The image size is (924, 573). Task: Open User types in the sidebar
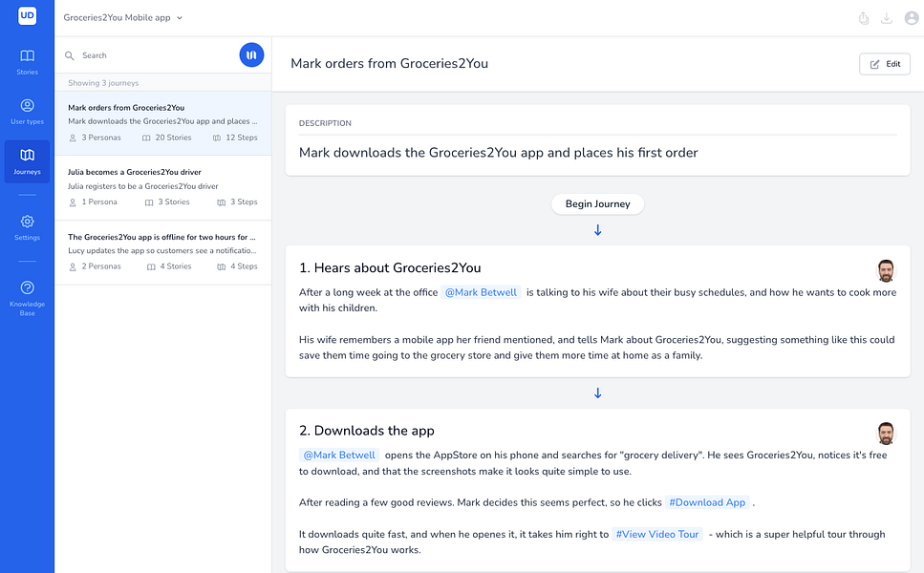tap(27, 112)
